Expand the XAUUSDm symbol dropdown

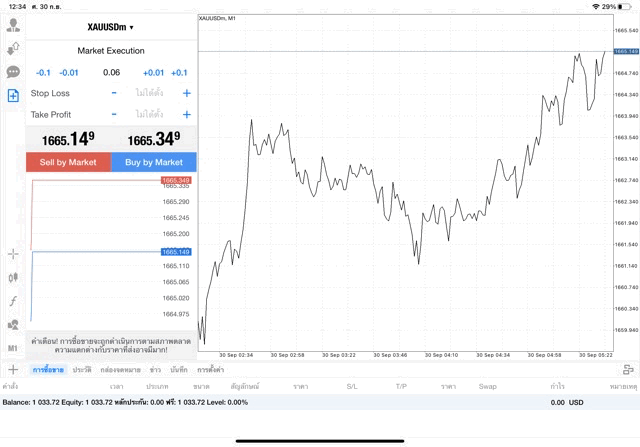coord(111,27)
